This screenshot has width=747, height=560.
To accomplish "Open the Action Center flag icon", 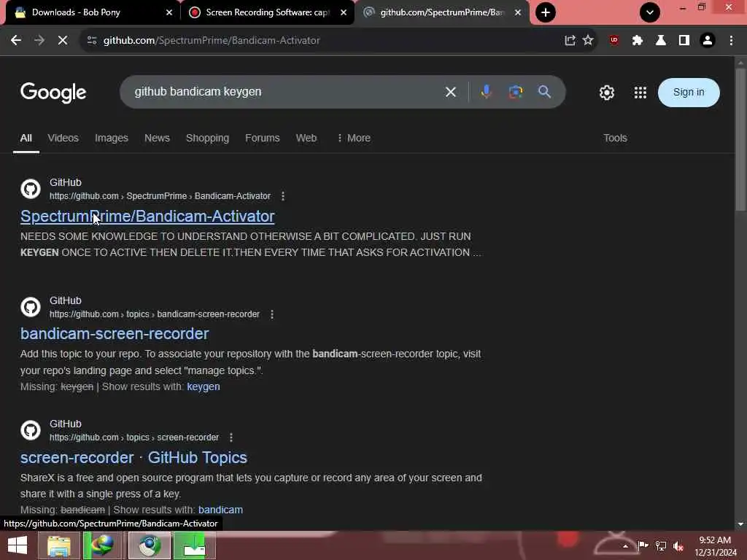I will coord(643,545).
